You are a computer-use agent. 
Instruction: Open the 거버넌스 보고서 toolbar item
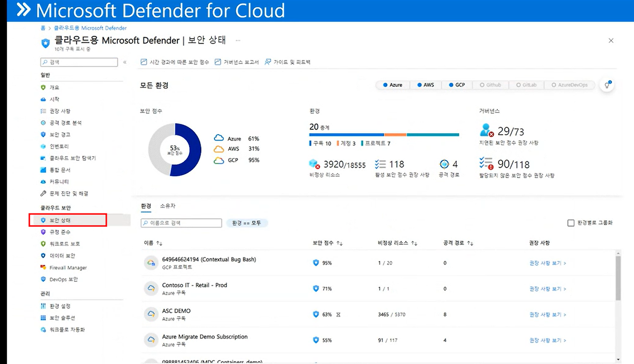click(x=237, y=62)
